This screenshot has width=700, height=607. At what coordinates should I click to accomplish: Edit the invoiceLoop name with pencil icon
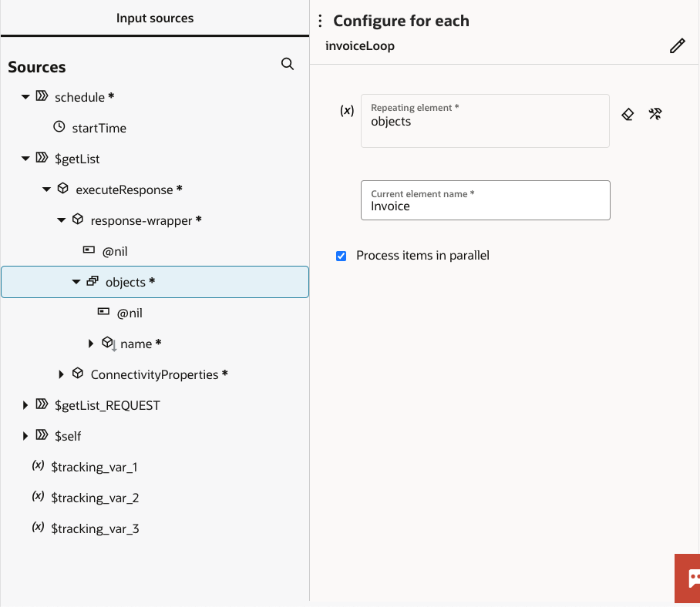pos(677,45)
